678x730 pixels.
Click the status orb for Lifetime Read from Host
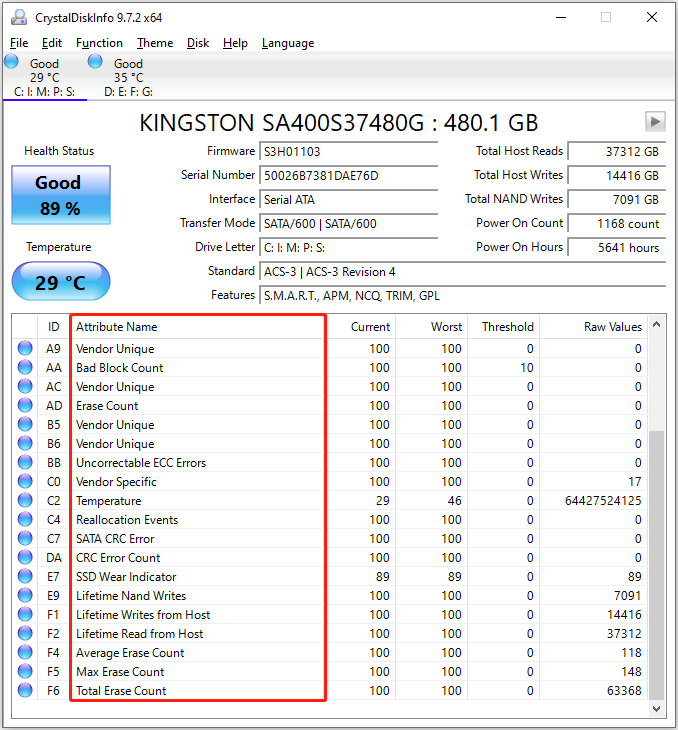[x=25, y=634]
